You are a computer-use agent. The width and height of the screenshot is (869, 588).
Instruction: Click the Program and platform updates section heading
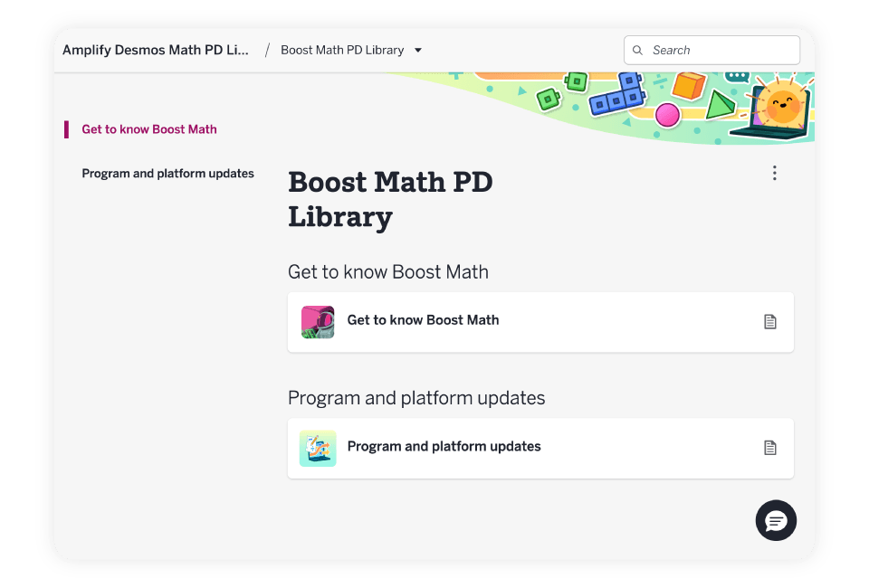coord(416,398)
